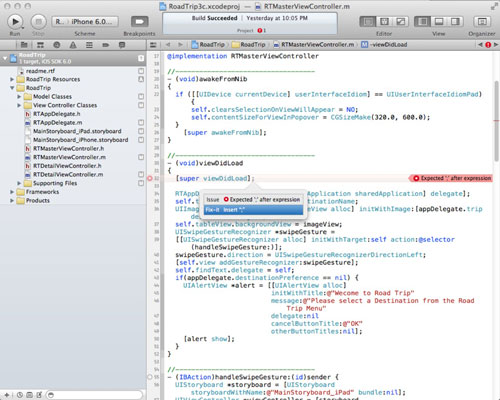500x400 pixels.
Task: Open the related files menu in the jump bar
Action: (x=153, y=45)
